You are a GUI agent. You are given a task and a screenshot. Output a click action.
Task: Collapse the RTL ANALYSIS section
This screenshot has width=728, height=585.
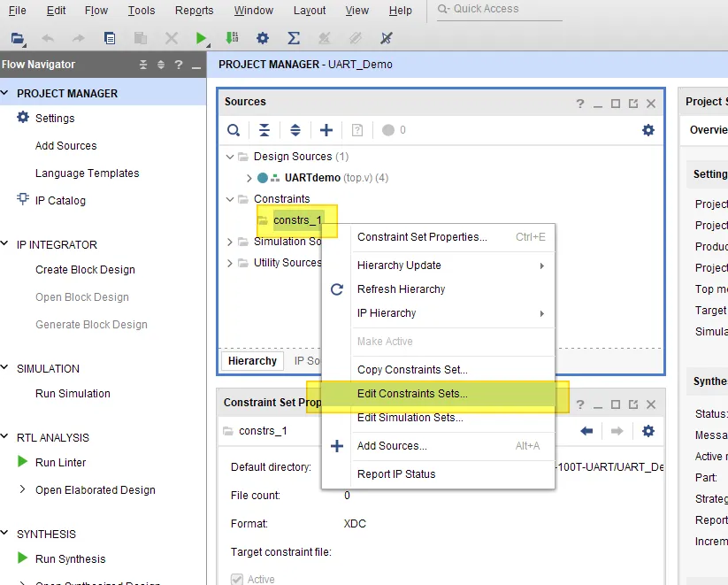click(x=4, y=435)
